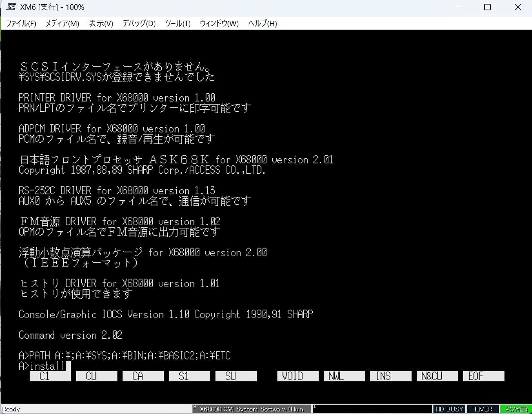Click the empty floppy drive 1 status box
532x414 pixels.
click(x=372, y=409)
